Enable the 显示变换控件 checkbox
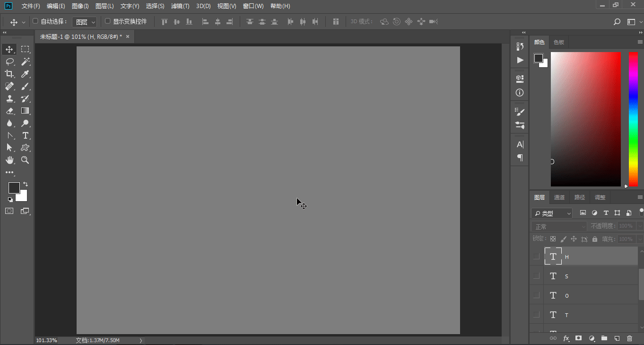Screen dimensions: 644x345 (107, 21)
